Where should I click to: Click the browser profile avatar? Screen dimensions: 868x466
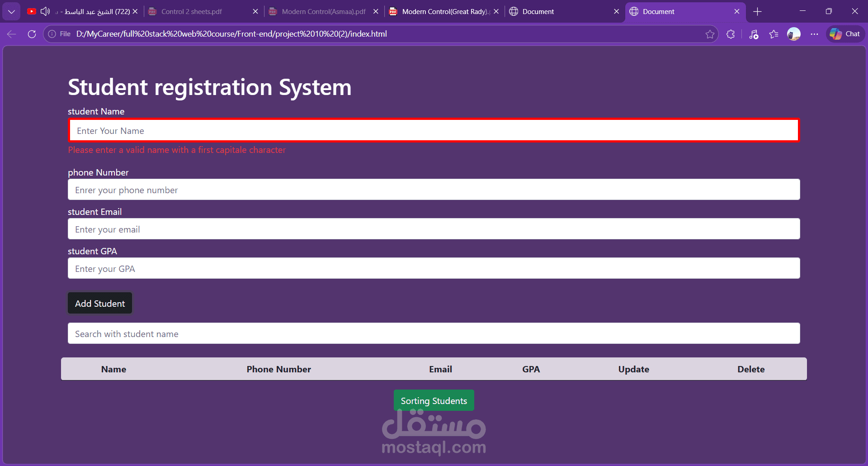pos(794,34)
